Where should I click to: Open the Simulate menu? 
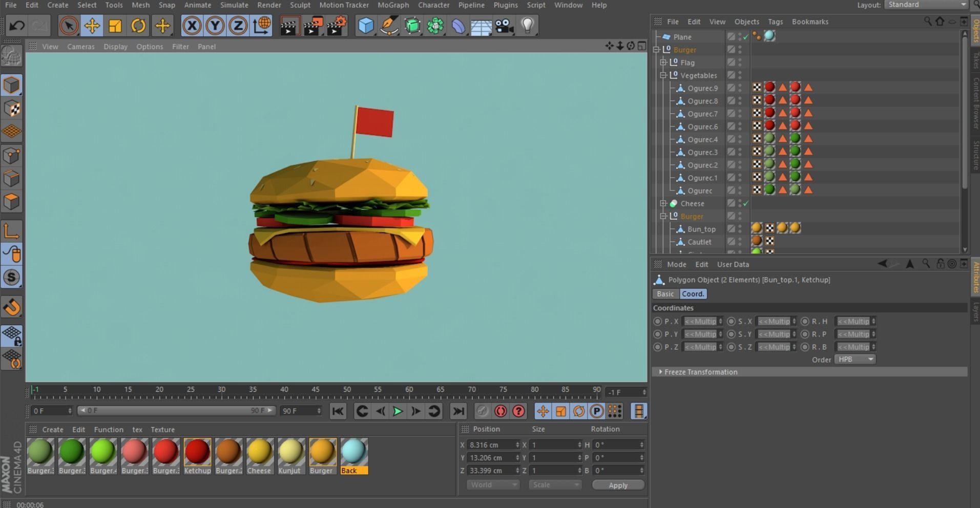pyautogui.click(x=234, y=5)
